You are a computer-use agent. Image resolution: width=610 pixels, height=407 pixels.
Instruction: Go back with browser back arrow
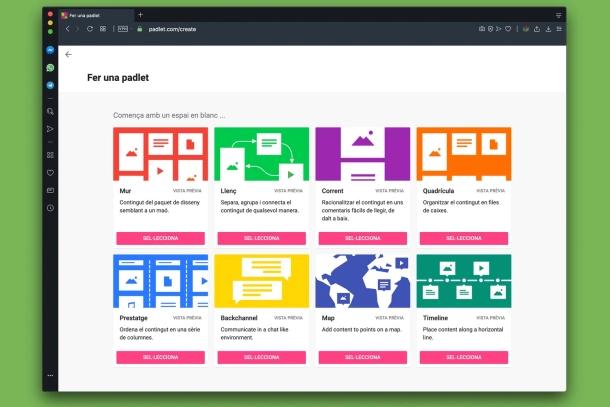click(68, 29)
